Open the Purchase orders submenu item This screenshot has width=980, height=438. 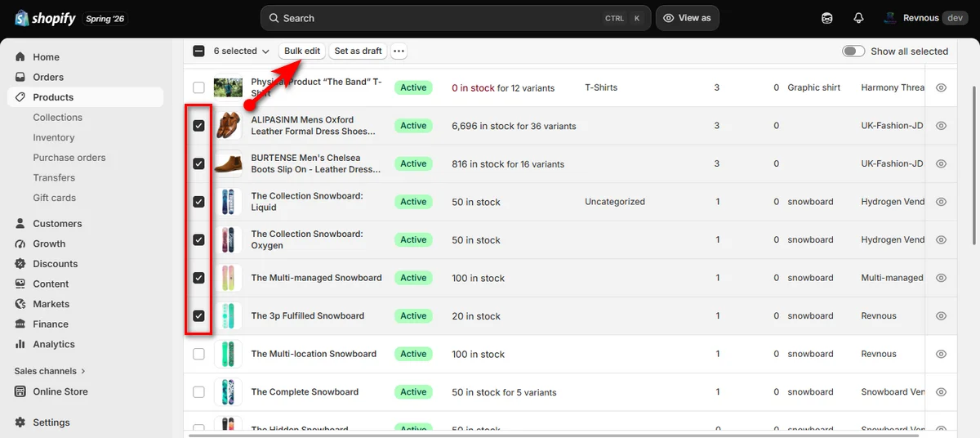tap(69, 158)
